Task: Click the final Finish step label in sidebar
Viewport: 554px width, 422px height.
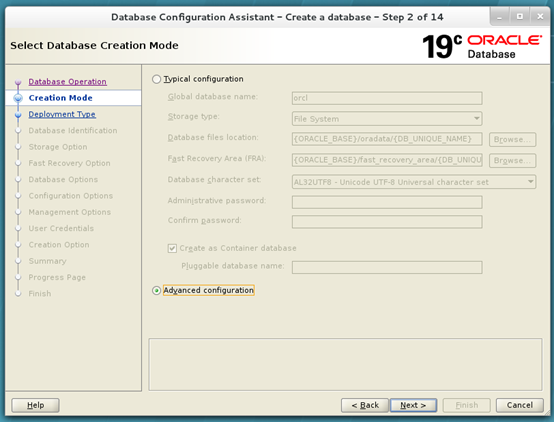Action: tap(40, 293)
